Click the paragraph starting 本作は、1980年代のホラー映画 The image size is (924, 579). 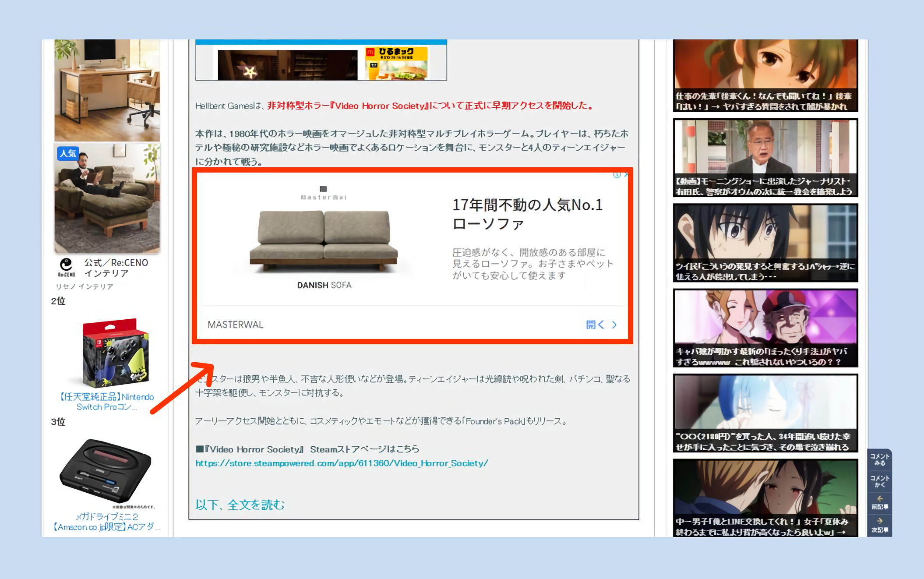[412, 148]
